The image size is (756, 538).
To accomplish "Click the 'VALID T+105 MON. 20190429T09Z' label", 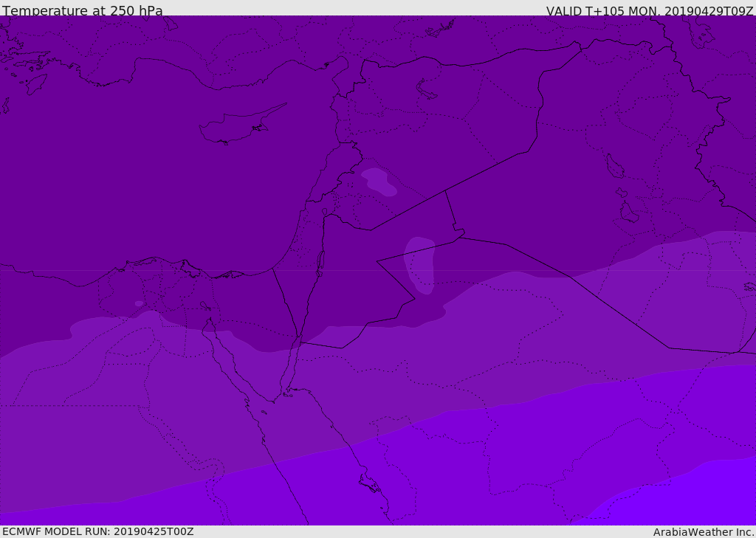I will pyautogui.click(x=650, y=11).
